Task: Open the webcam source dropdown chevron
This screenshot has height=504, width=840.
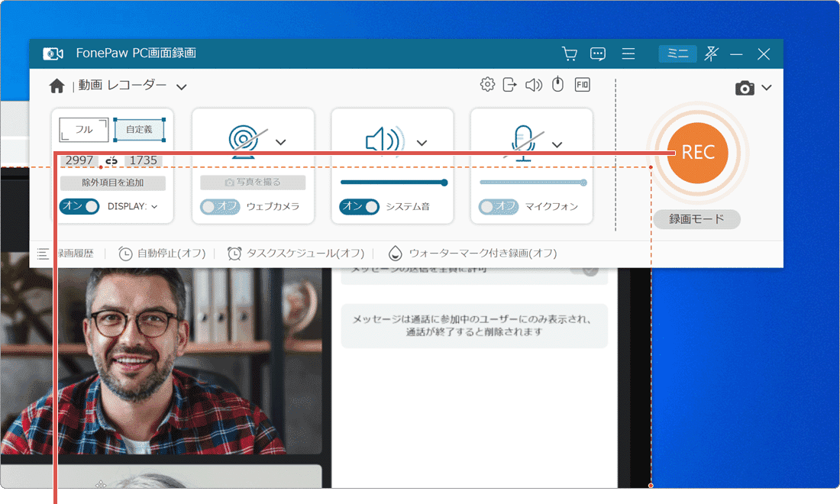Action: (x=281, y=143)
